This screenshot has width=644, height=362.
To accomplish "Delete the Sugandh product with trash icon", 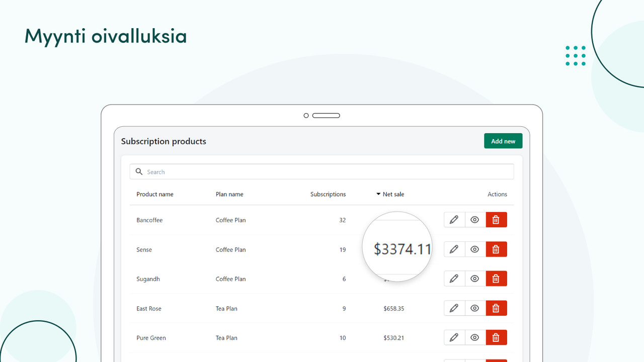I will click(496, 279).
